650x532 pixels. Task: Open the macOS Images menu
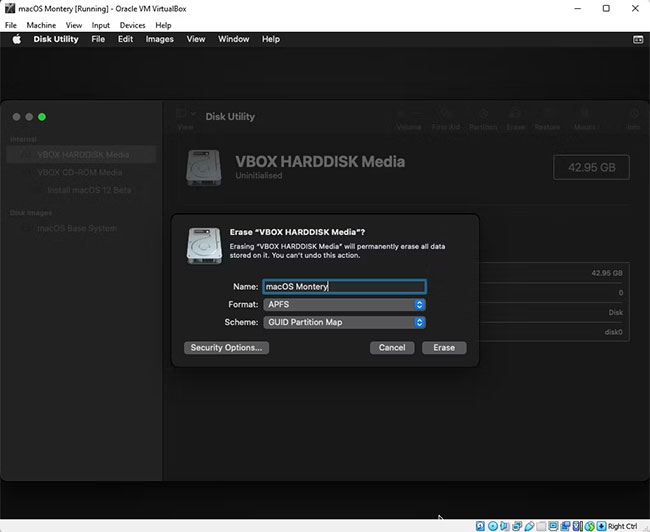coord(160,39)
